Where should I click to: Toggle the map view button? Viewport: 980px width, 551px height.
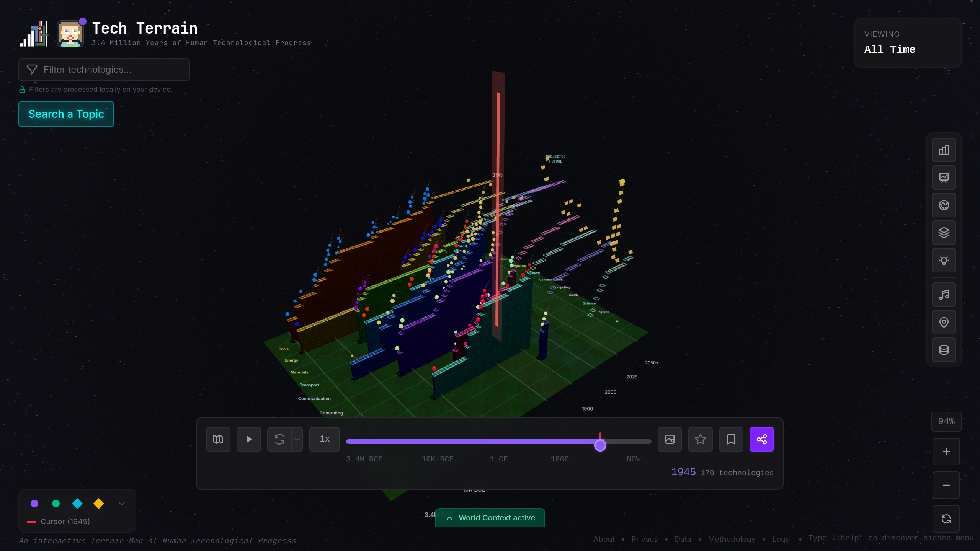[218, 439]
